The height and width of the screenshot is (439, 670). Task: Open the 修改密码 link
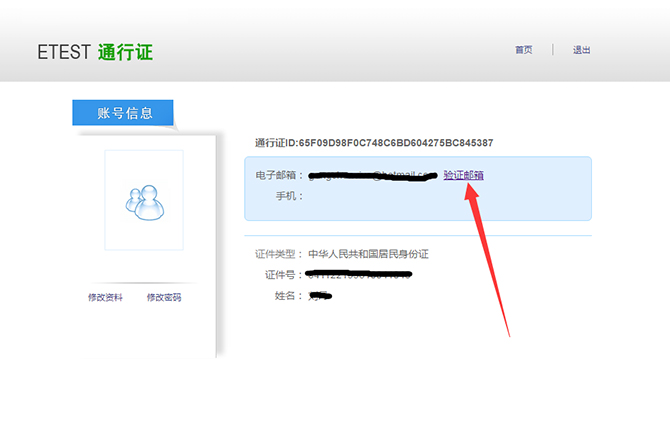point(164,297)
